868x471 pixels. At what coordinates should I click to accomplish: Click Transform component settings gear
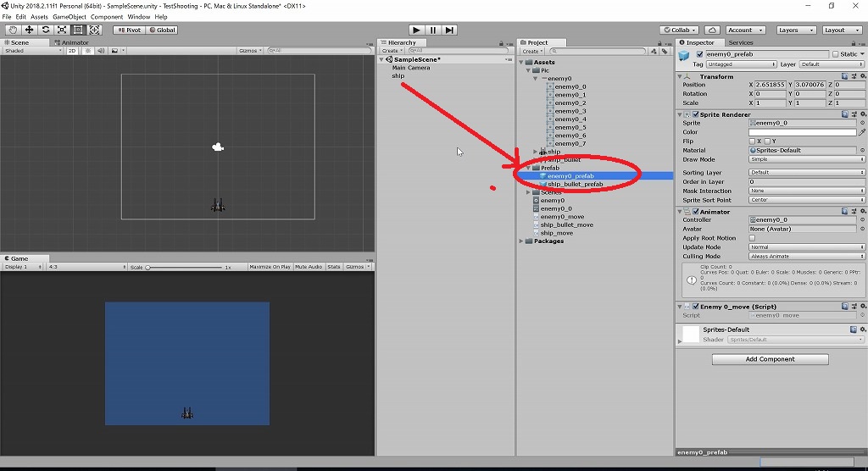click(863, 76)
